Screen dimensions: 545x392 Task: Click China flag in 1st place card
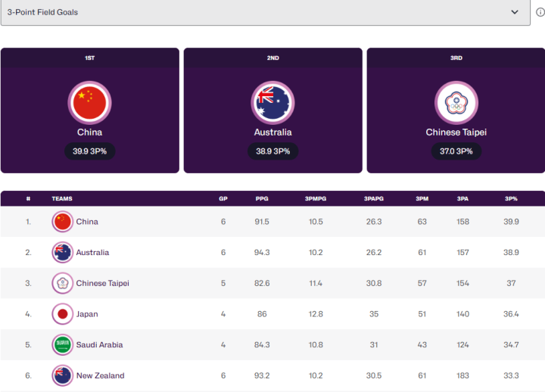coord(89,103)
